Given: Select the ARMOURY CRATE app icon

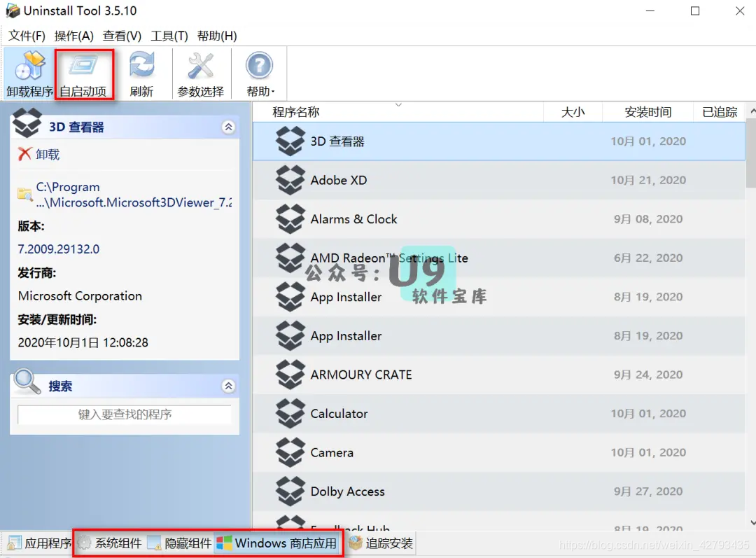Looking at the screenshot, I should (290, 375).
